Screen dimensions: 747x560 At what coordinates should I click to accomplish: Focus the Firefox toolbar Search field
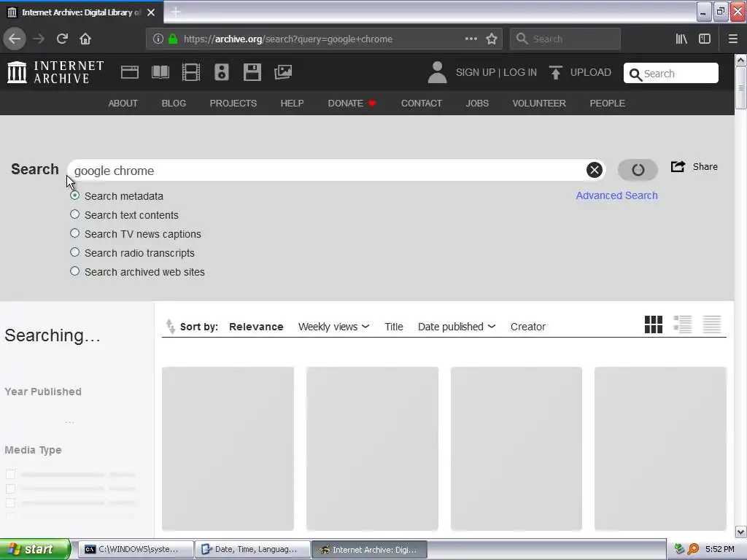[x=565, y=39]
